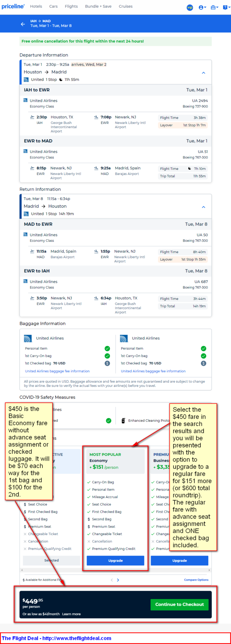Open the account profile dropdown

click(x=202, y=7)
